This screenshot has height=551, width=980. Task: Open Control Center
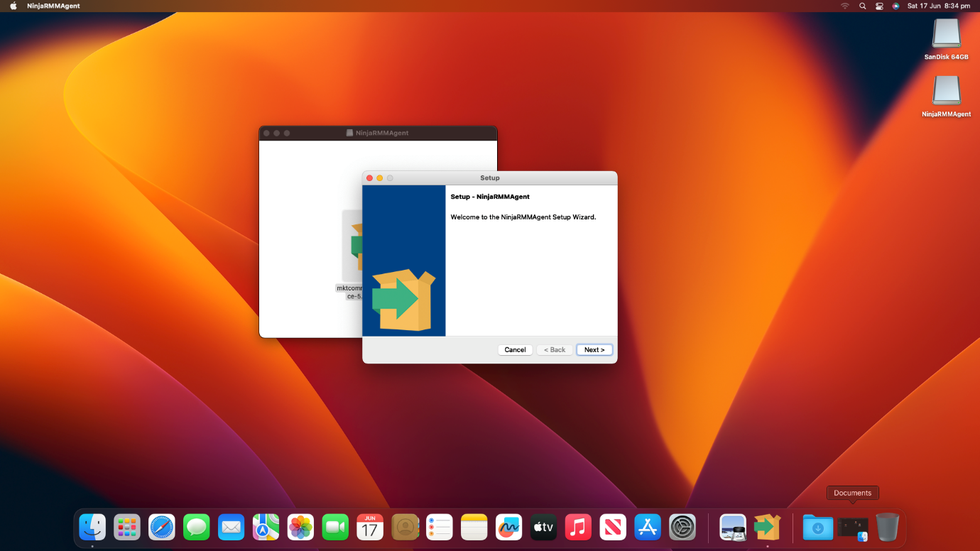(879, 6)
